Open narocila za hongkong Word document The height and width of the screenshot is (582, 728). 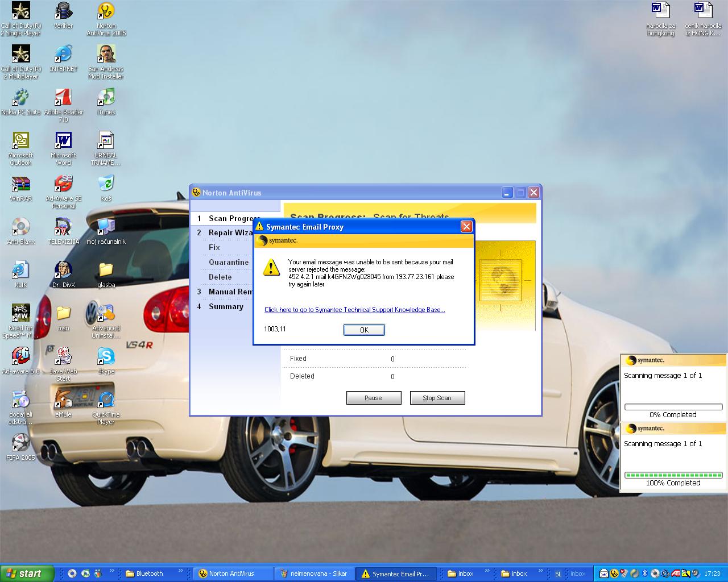pyautogui.click(x=661, y=19)
